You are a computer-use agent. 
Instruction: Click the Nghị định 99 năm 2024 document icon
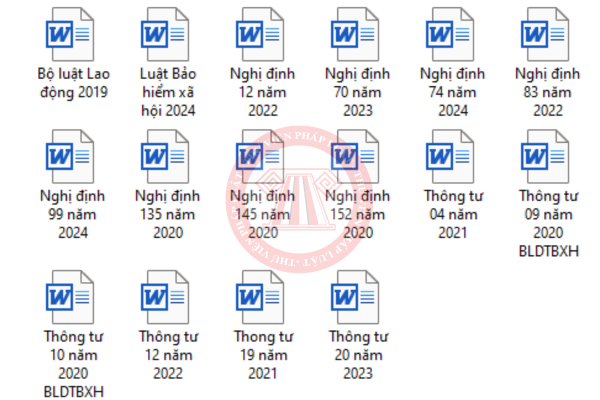[70, 156]
